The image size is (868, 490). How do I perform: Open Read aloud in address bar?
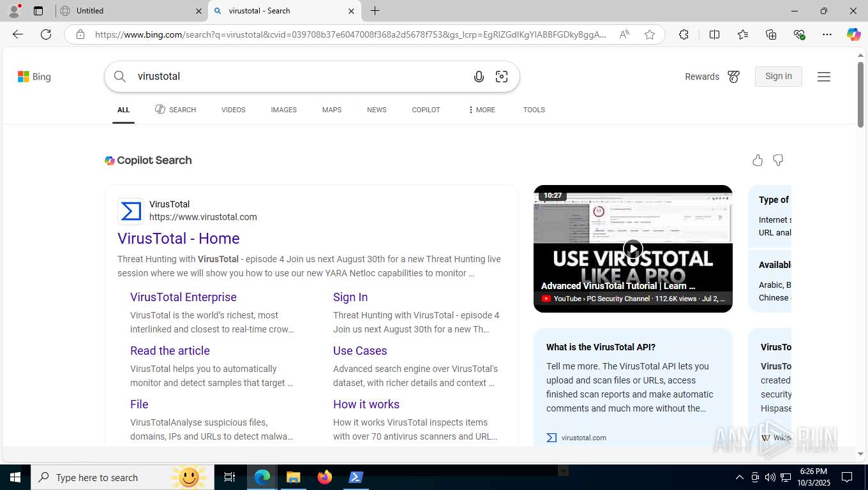click(624, 34)
